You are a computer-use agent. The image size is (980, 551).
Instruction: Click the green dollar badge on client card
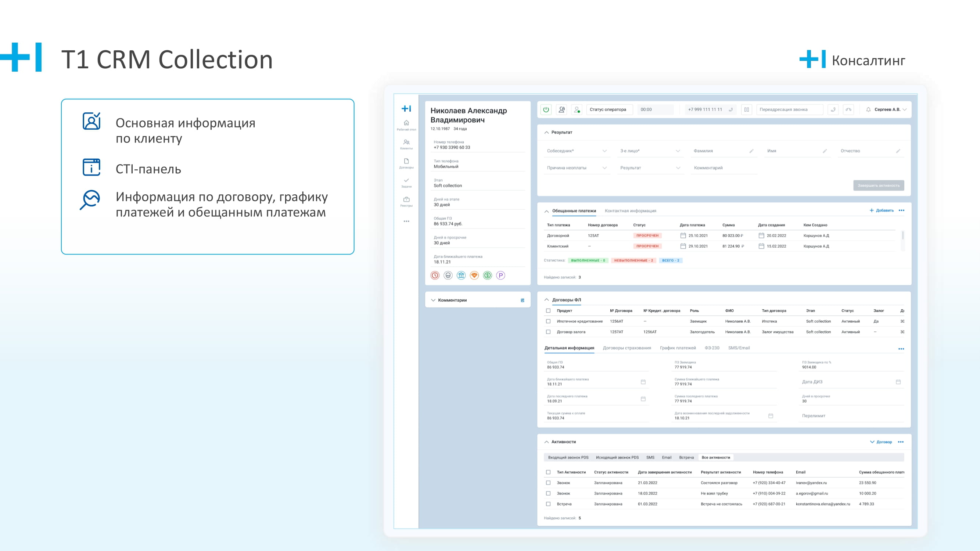487,275
